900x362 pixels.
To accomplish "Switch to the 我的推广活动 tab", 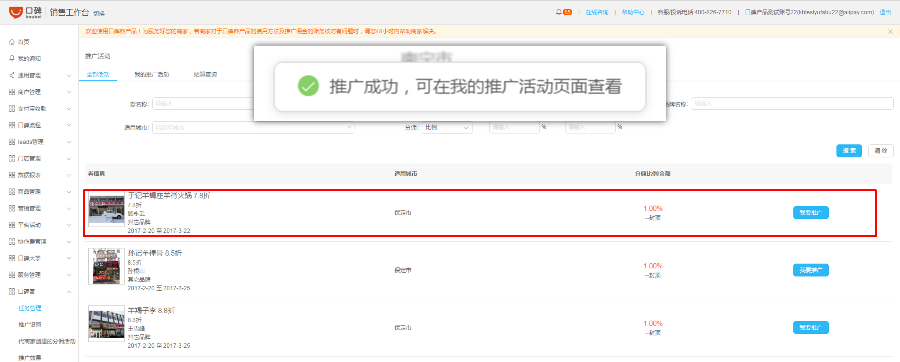I will 152,75.
